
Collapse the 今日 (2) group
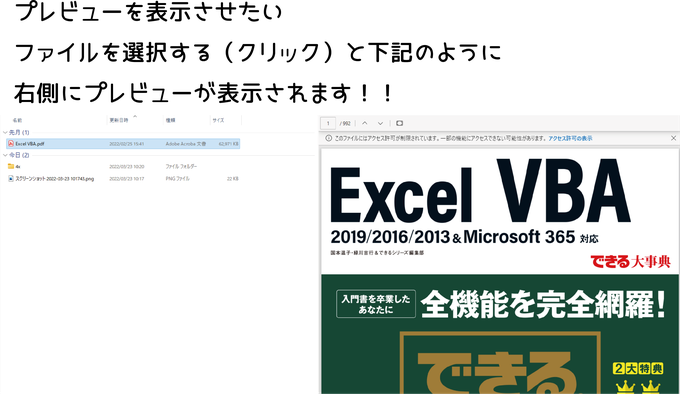pos(5,155)
